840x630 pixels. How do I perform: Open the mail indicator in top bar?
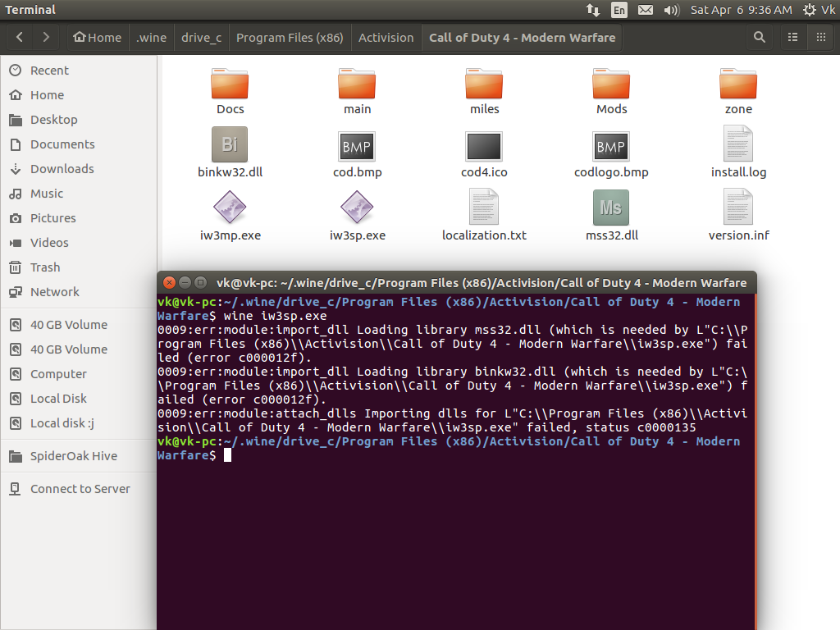point(646,10)
